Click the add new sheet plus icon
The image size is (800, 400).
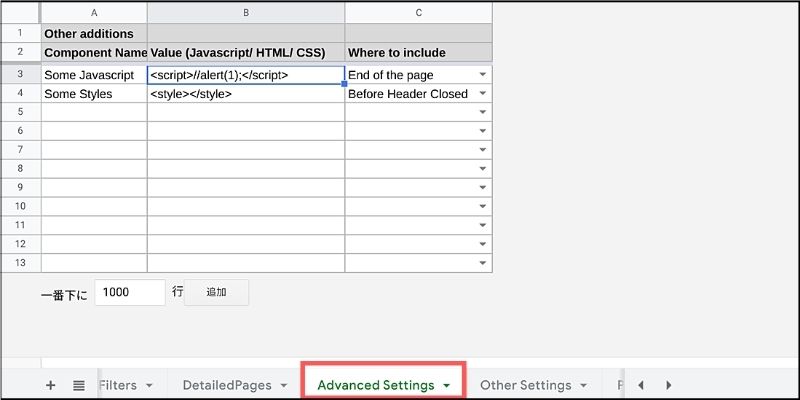tap(51, 385)
